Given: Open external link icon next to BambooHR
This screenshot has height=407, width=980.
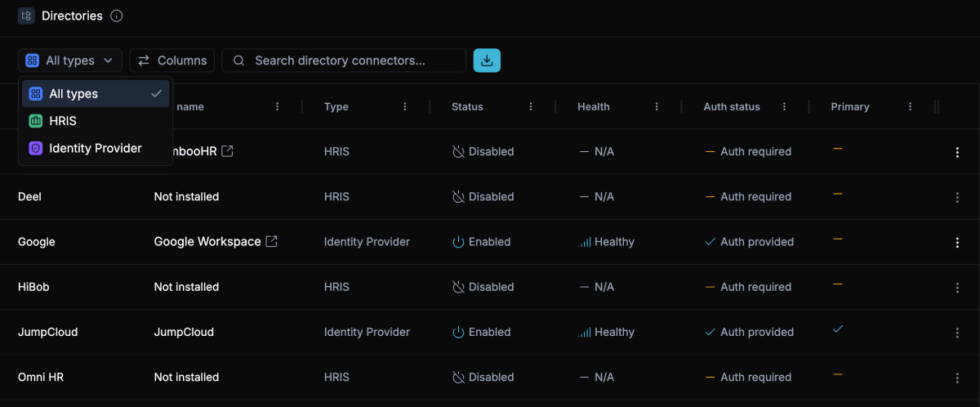Looking at the screenshot, I should 228,151.
